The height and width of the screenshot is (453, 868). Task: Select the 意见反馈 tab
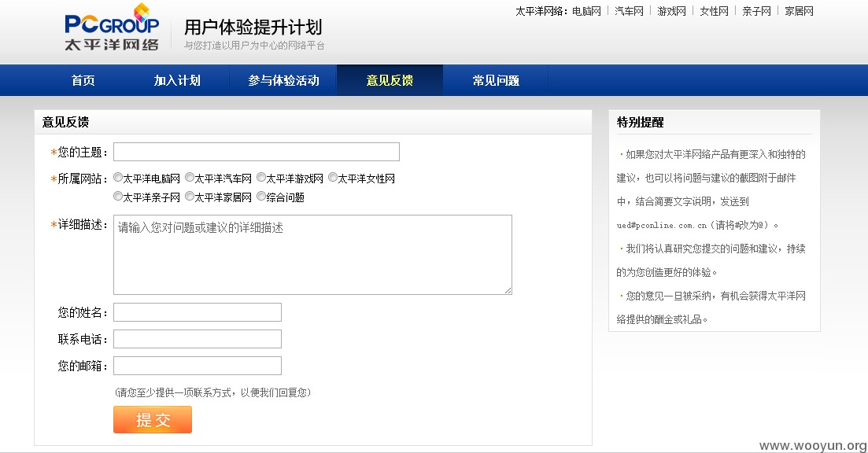tap(390, 80)
